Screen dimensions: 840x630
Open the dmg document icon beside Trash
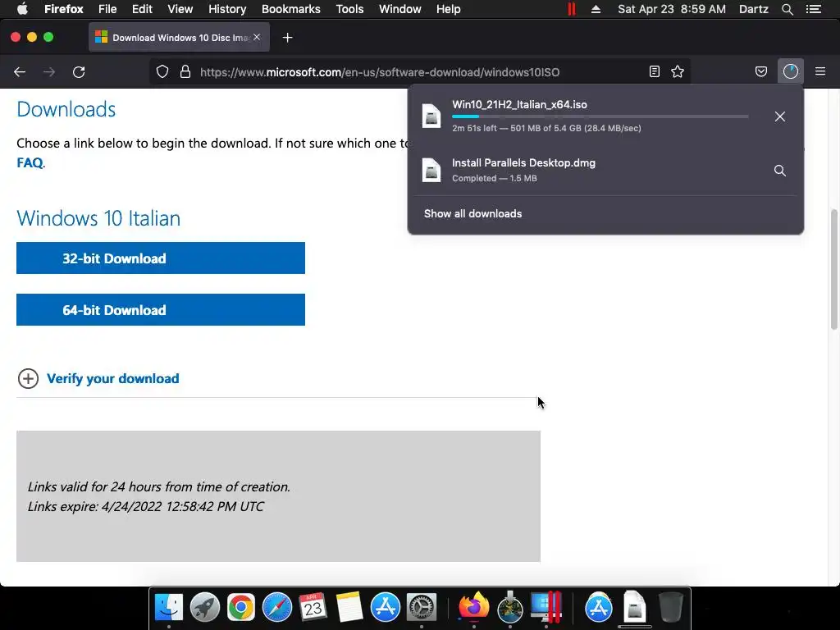[634, 608]
